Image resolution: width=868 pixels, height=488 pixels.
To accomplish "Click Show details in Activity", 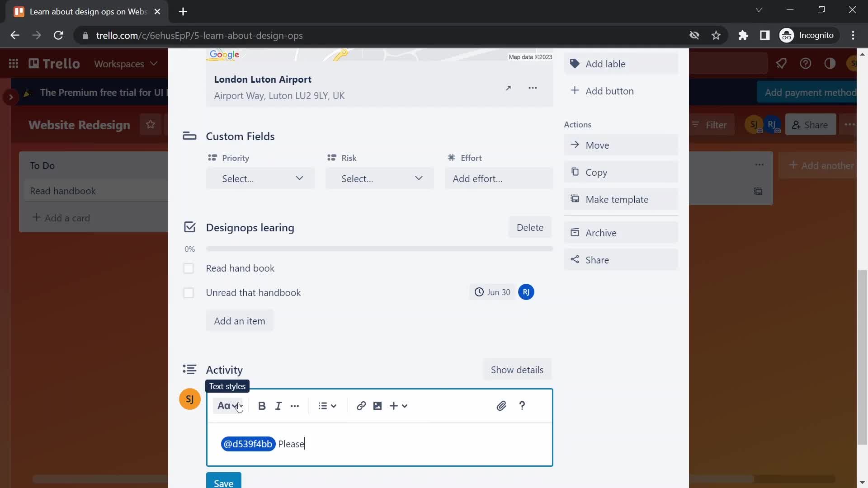I will coord(517,370).
